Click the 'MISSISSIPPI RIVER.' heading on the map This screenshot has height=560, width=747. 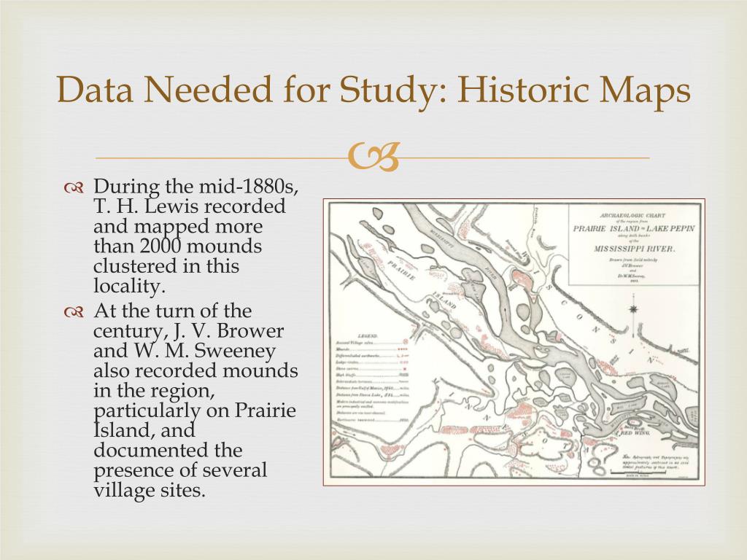pos(634,249)
